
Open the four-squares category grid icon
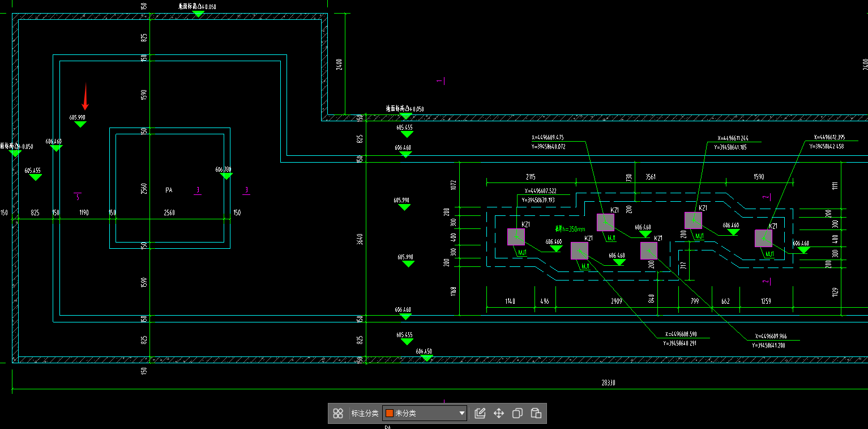coord(338,414)
